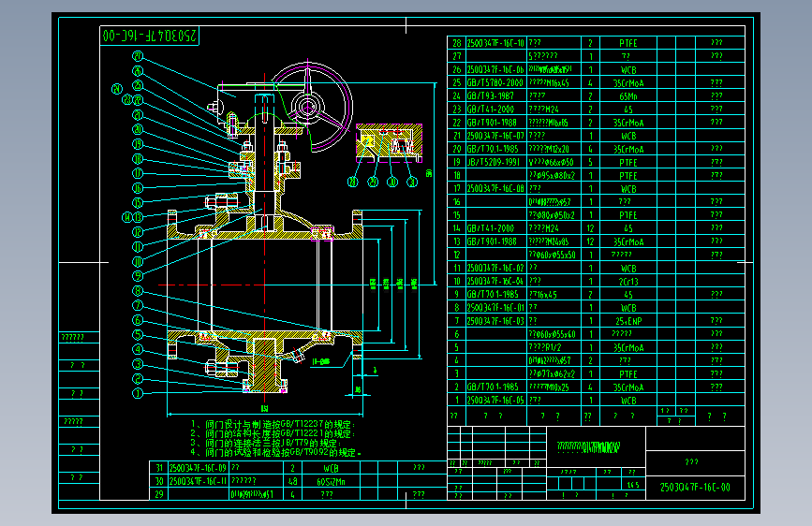Select the enlarged detail section view
The image size is (812, 526).
(x=389, y=142)
